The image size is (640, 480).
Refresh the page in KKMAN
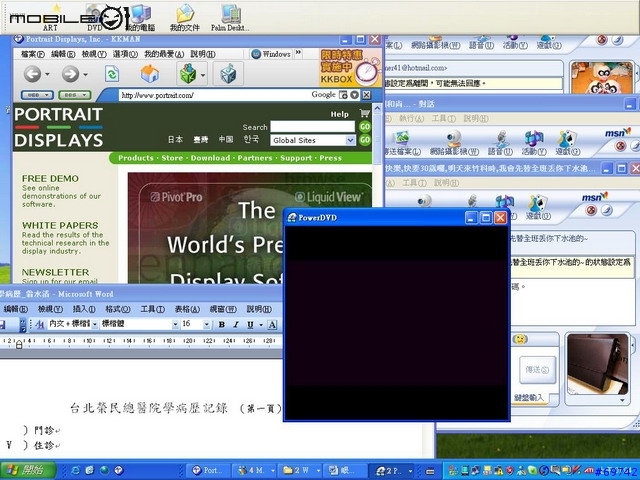[x=112, y=74]
